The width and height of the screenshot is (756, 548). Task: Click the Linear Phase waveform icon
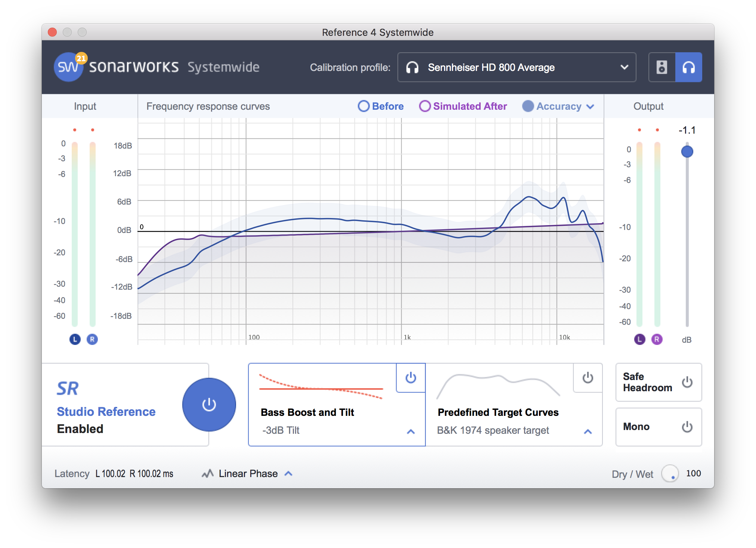[x=208, y=473]
